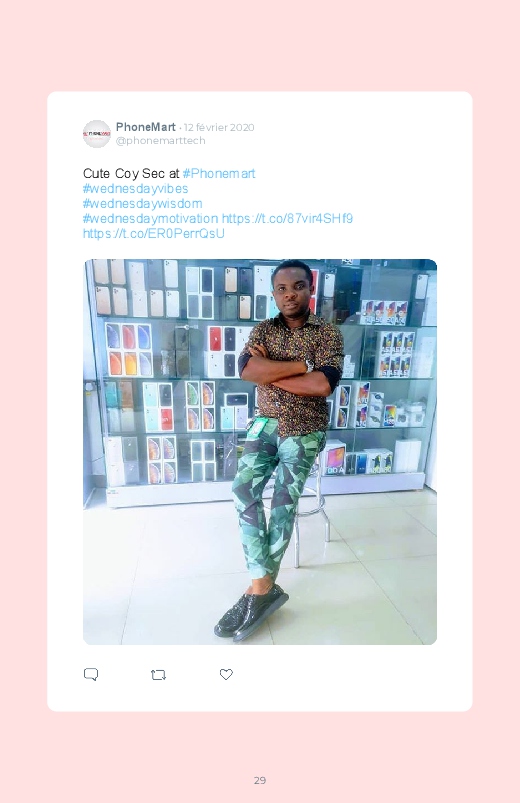Open the t.co/87vir4SHf9 link
Image resolution: width=520 pixels, height=803 pixels.
click(x=287, y=218)
